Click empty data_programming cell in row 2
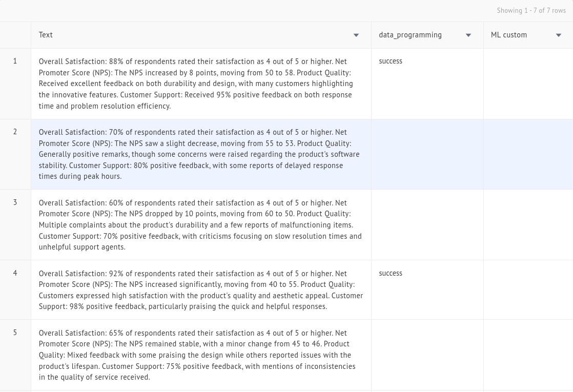573x392 pixels. click(427, 154)
